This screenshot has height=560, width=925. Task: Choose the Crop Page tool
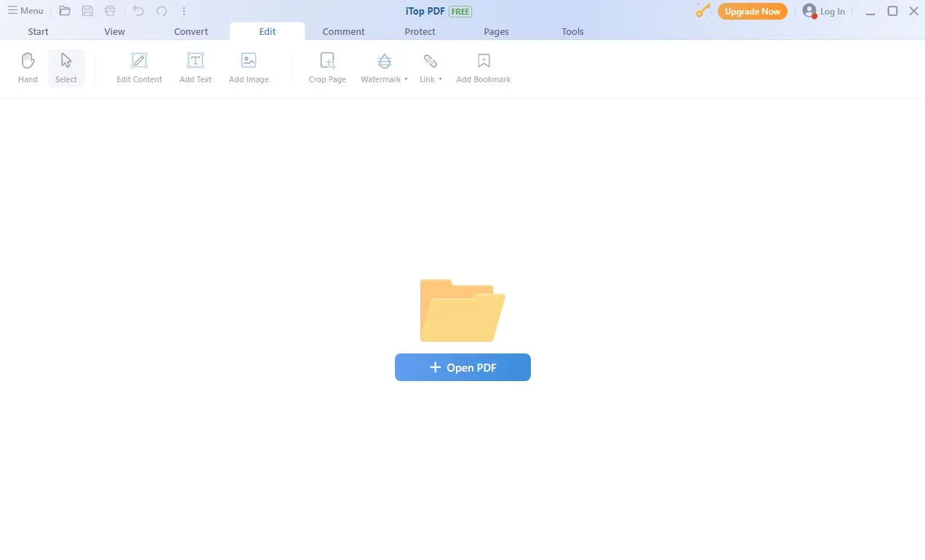point(327,68)
